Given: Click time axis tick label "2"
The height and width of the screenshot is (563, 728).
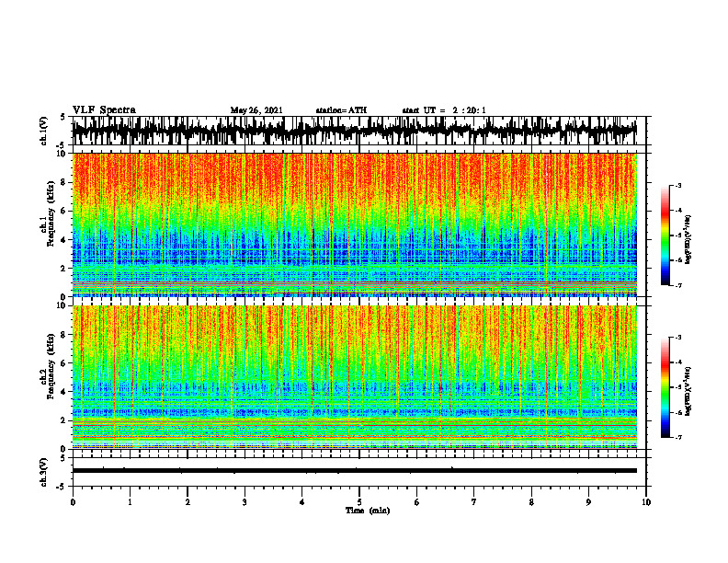Looking at the screenshot, I should 188,502.
